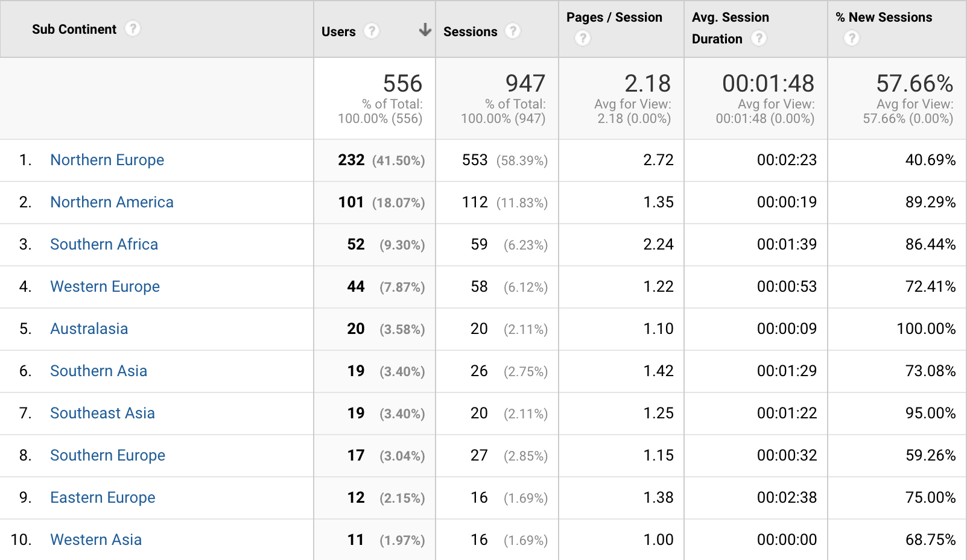Click help icon beside Users header
The height and width of the screenshot is (560, 967).
(x=372, y=31)
